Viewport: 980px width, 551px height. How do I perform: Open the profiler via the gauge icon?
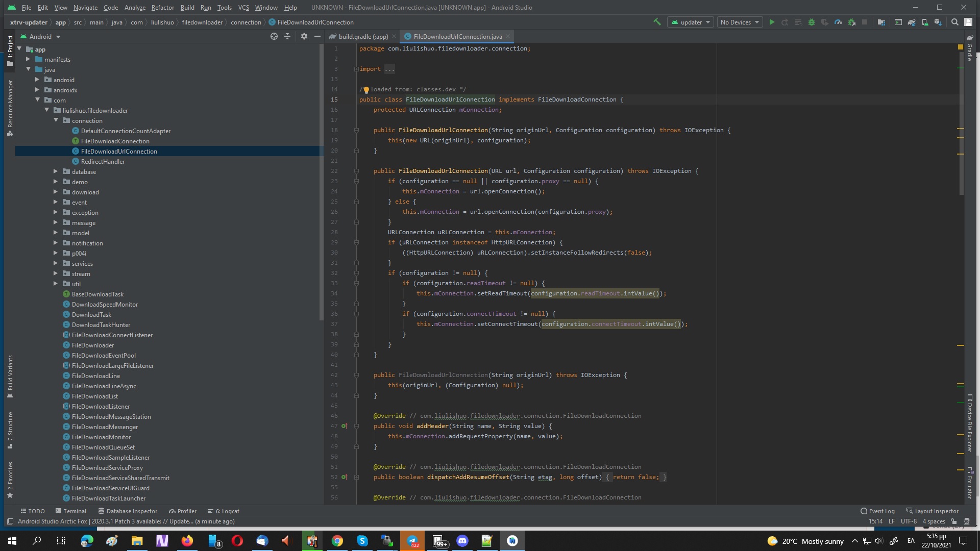tap(838, 22)
